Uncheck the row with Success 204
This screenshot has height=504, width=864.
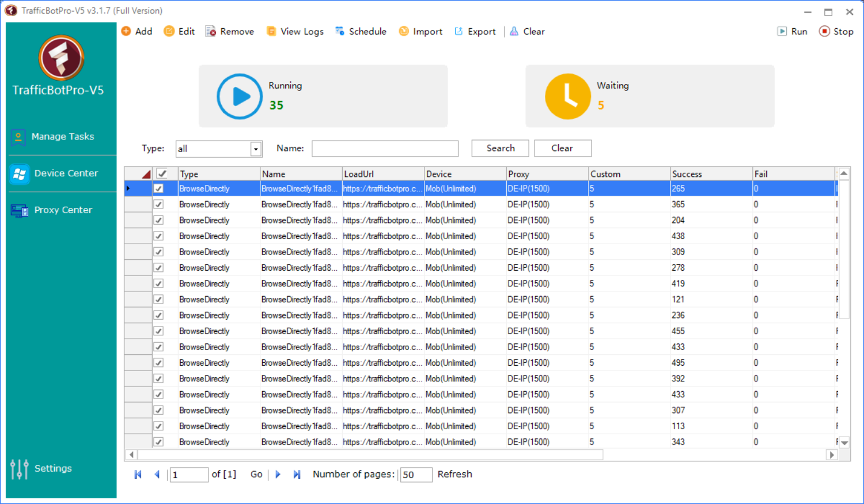(x=158, y=220)
